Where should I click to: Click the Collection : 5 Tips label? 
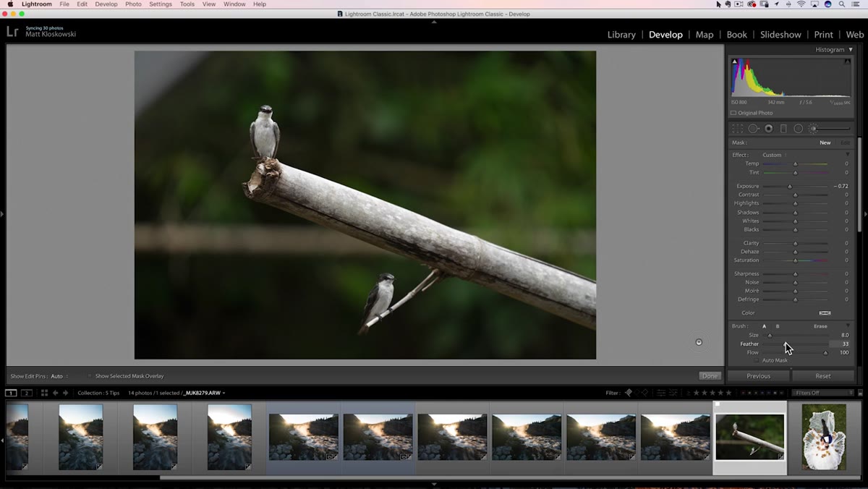click(98, 393)
